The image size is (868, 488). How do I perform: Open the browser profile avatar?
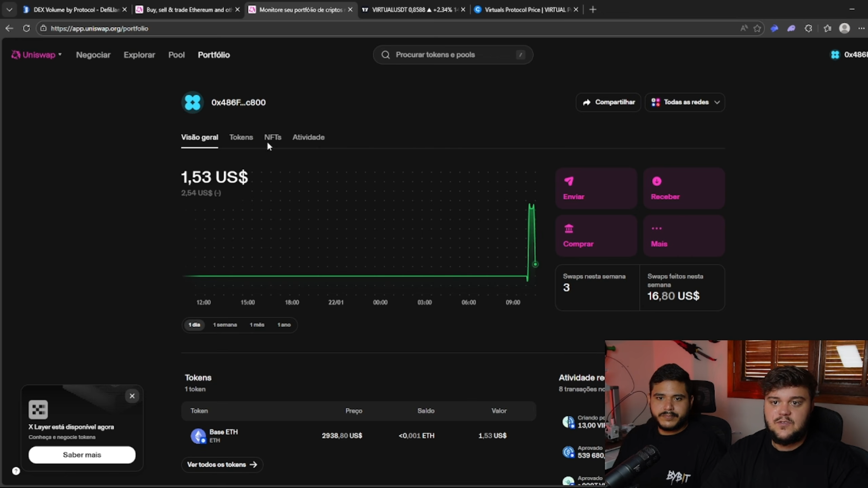pyautogui.click(x=844, y=28)
